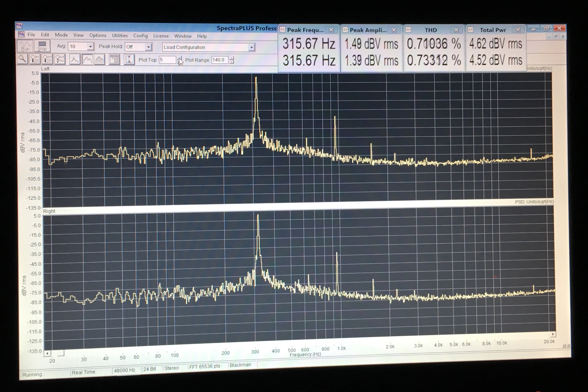588x392 pixels.
Task: Close the THD readout window
Action: (456, 30)
